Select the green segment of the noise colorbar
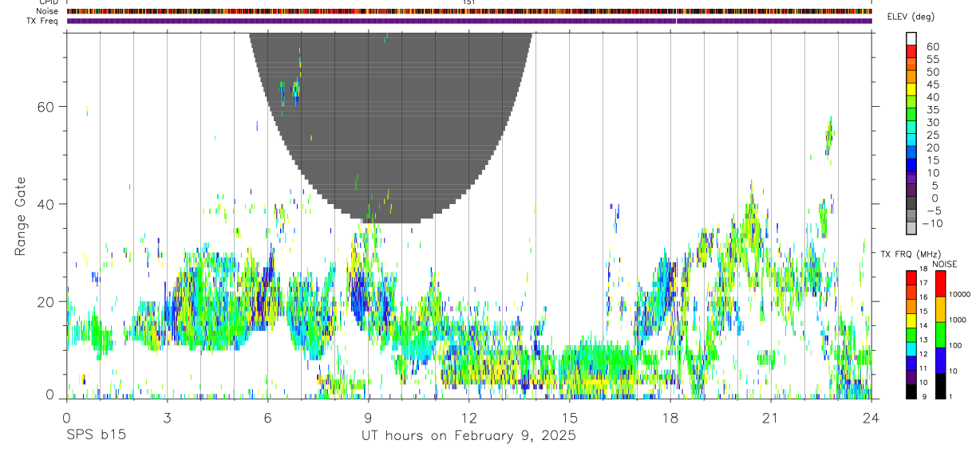 click(x=940, y=335)
